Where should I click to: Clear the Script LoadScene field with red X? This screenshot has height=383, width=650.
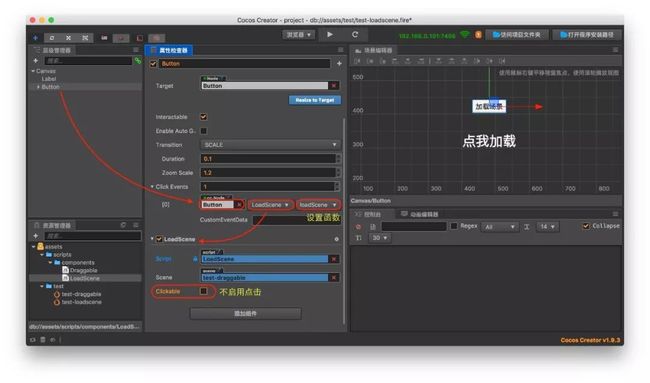click(334, 259)
